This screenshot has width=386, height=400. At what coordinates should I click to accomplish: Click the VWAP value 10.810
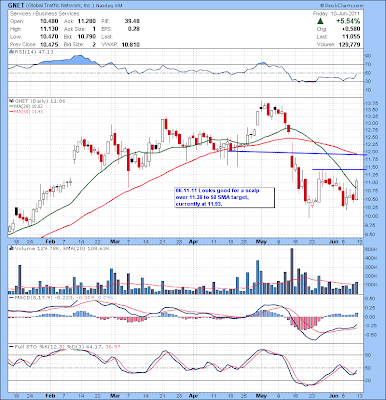pos(131,44)
